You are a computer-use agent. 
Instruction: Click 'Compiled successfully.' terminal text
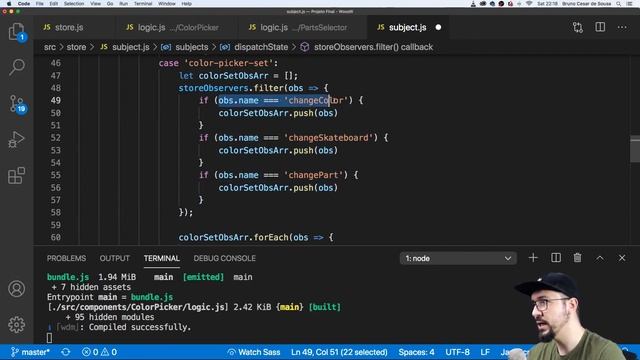point(140,327)
